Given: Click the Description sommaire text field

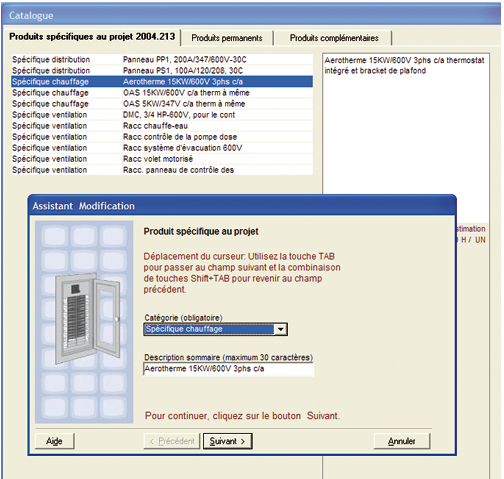Looking at the screenshot, I should (228, 369).
